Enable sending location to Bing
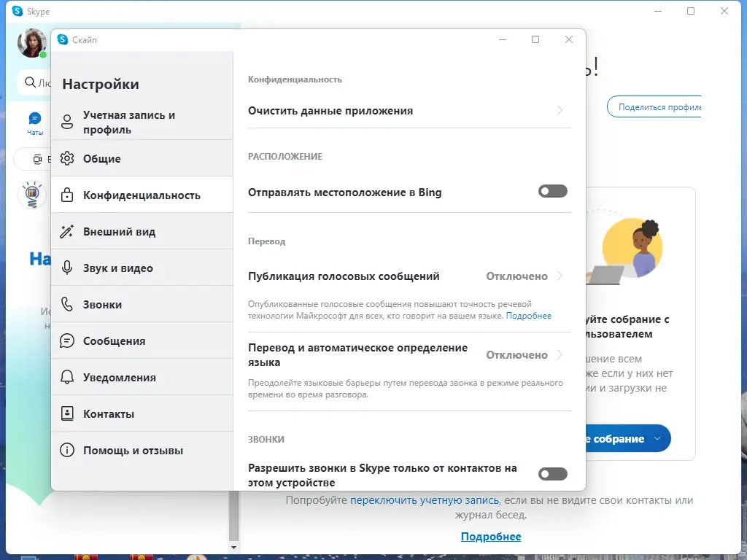This screenshot has width=747, height=560. (552, 190)
